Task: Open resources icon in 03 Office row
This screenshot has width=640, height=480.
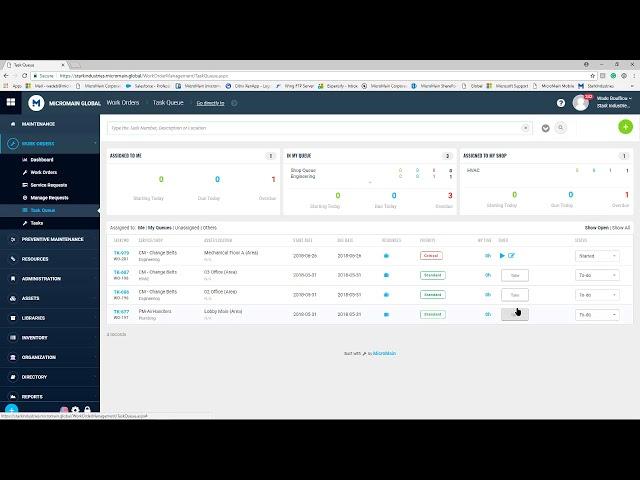Action: coord(386,275)
